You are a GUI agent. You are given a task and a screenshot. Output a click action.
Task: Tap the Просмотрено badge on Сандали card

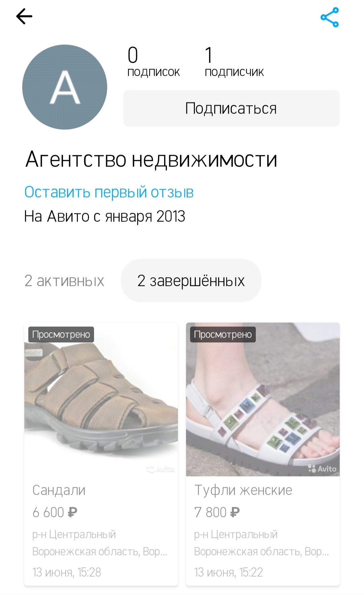(x=61, y=334)
